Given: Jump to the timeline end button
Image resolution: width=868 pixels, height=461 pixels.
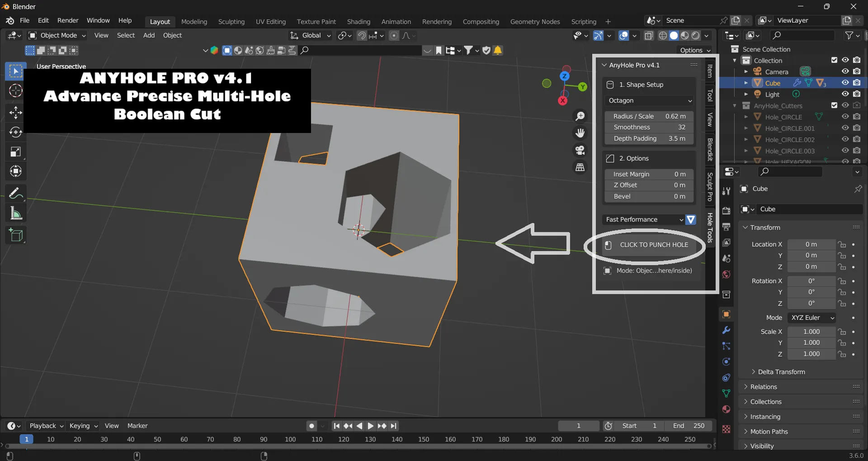Looking at the screenshot, I should pyautogui.click(x=394, y=426).
